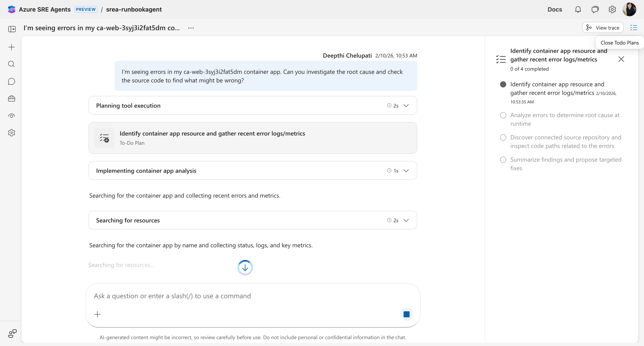The height and width of the screenshot is (346, 644).
Task: Click the srea-runbookagent breadcrumb
Action: point(134,9)
